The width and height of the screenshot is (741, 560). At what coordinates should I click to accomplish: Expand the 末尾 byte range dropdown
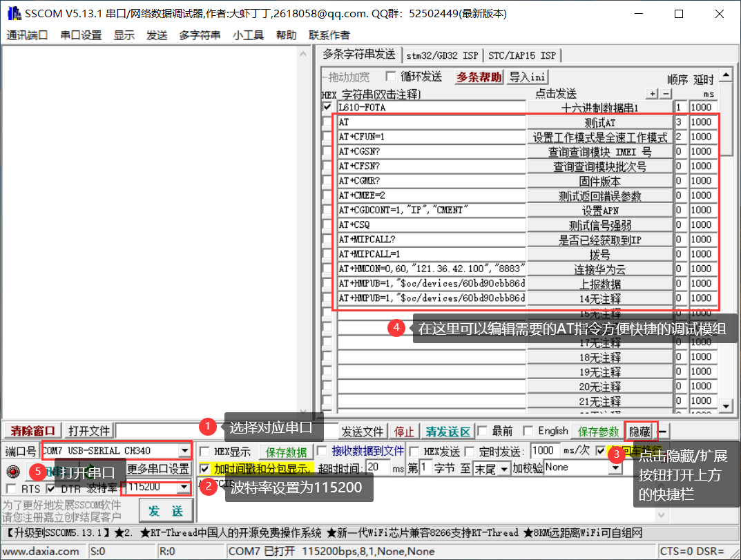coord(504,469)
